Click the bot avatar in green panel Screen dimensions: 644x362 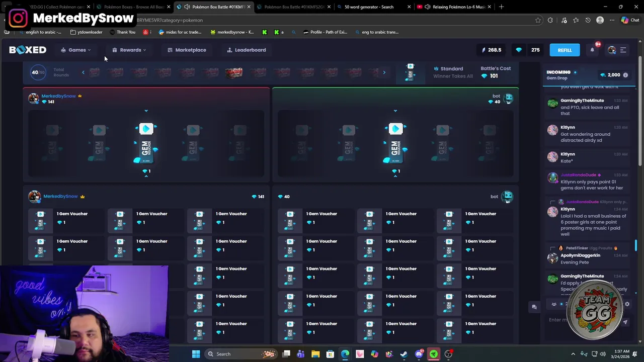point(508,99)
